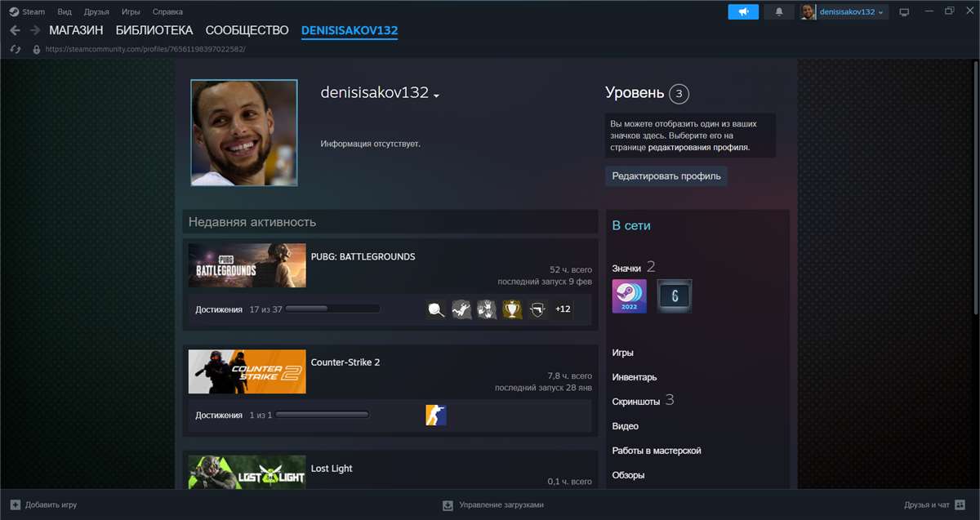Open the Steam 2022 badge
980x520 pixels.
pyautogui.click(x=630, y=296)
